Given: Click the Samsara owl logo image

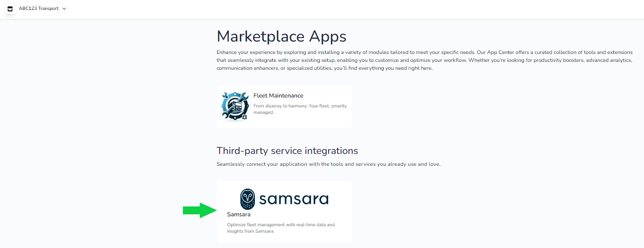Looking at the screenshot, I should 284,199.
